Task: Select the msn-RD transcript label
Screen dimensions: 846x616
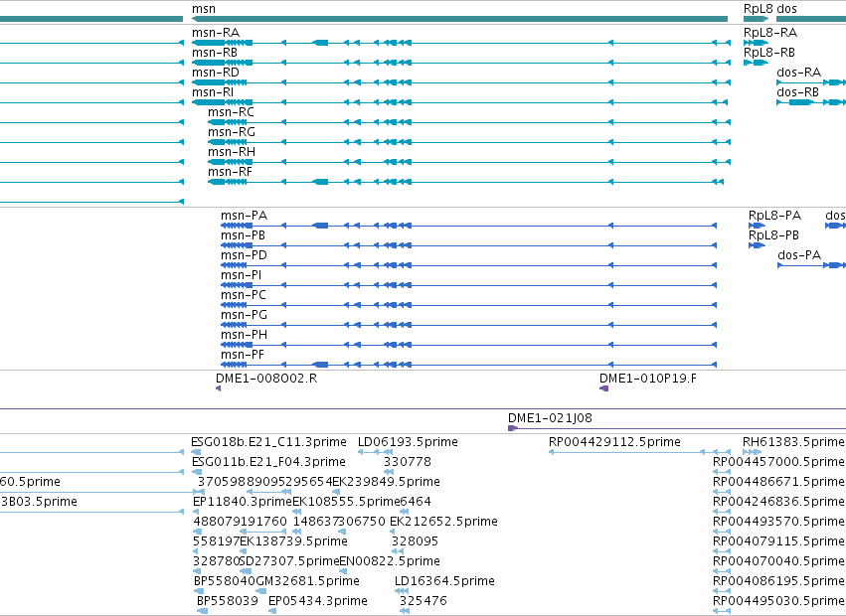Action: point(216,73)
